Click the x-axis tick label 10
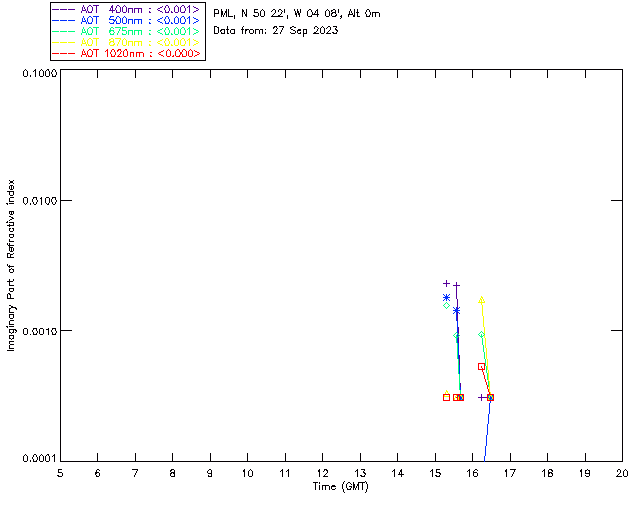The image size is (640, 512). point(247,473)
